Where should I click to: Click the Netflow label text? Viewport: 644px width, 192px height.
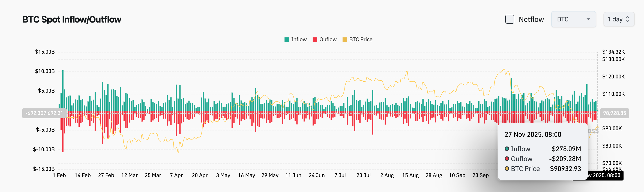[531, 19]
